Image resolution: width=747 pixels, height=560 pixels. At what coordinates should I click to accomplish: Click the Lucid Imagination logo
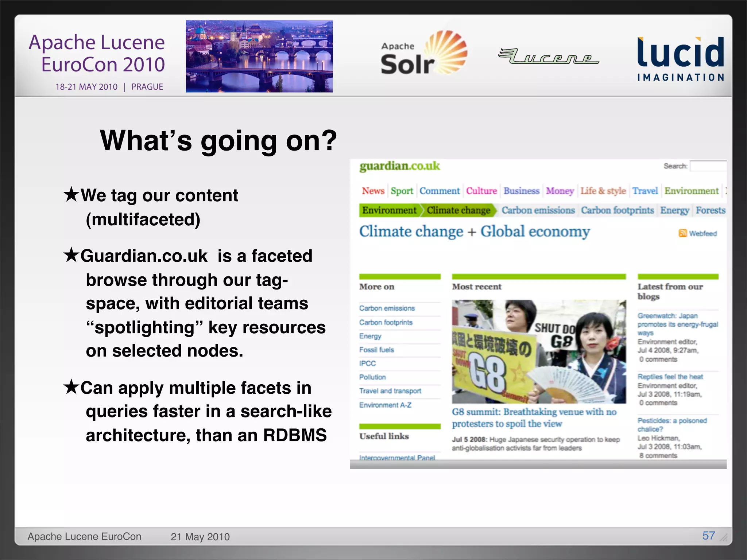tap(681, 59)
